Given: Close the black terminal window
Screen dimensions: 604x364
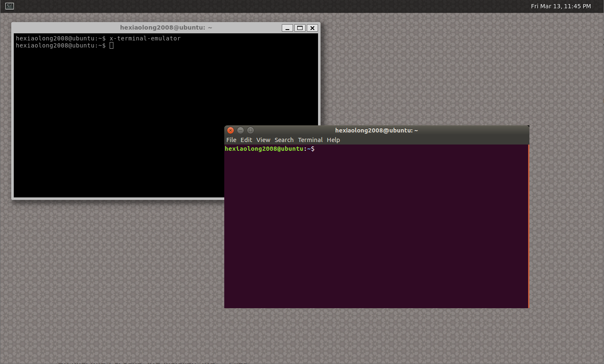Looking at the screenshot, I should click(312, 28).
